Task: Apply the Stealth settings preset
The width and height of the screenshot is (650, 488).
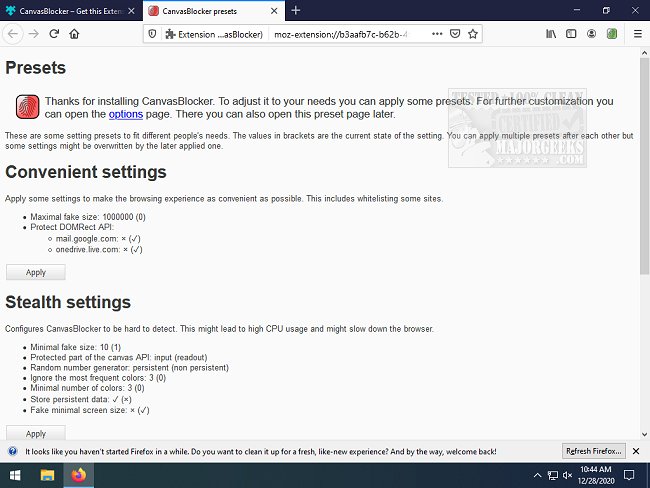Action: (x=36, y=434)
